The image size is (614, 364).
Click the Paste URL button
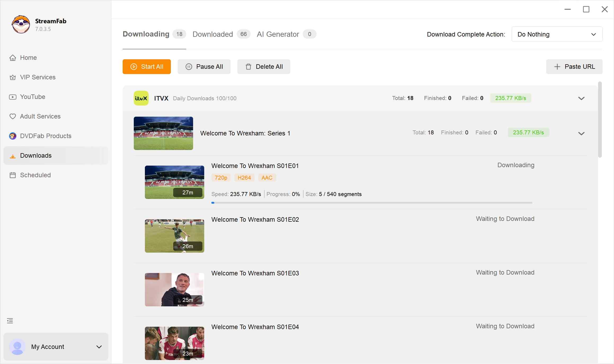574,67
